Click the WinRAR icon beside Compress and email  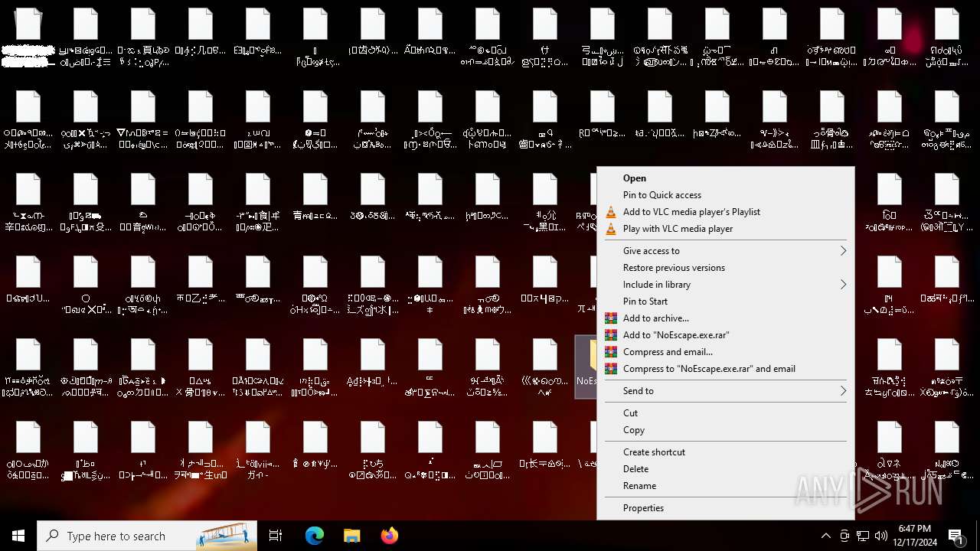[x=610, y=352]
